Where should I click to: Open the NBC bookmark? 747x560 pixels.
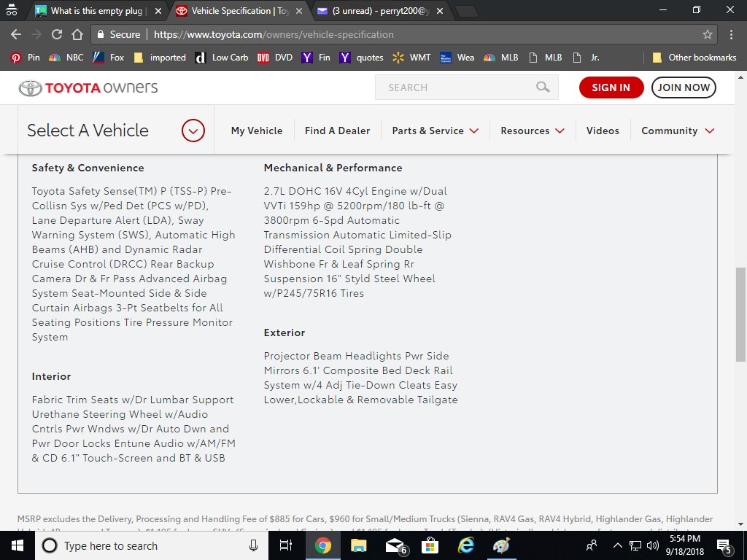[66, 58]
